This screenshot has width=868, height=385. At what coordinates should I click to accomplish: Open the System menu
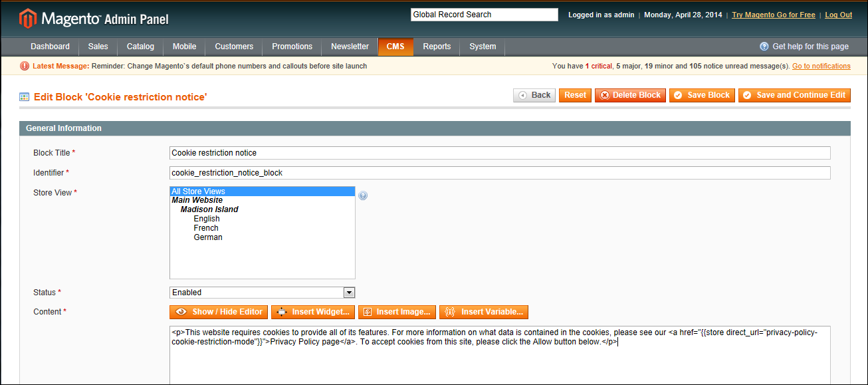483,47
